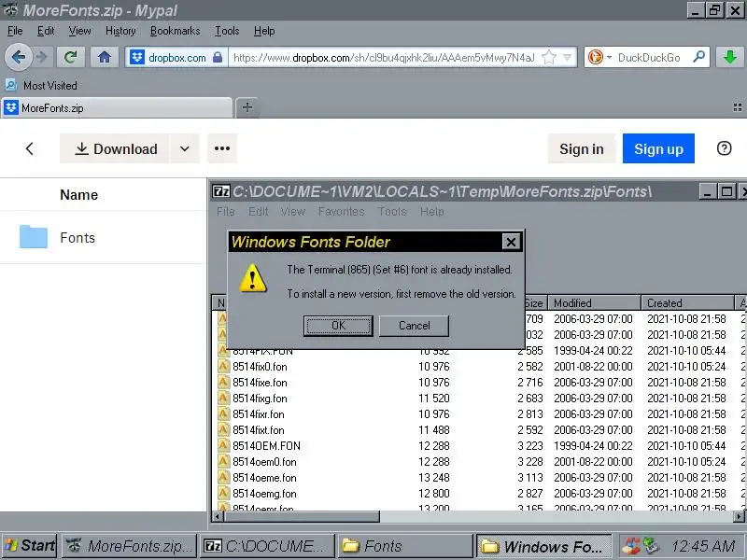Click font icon next to 8514OEM.FON
This screenshot has height=560, width=747.
point(224,446)
